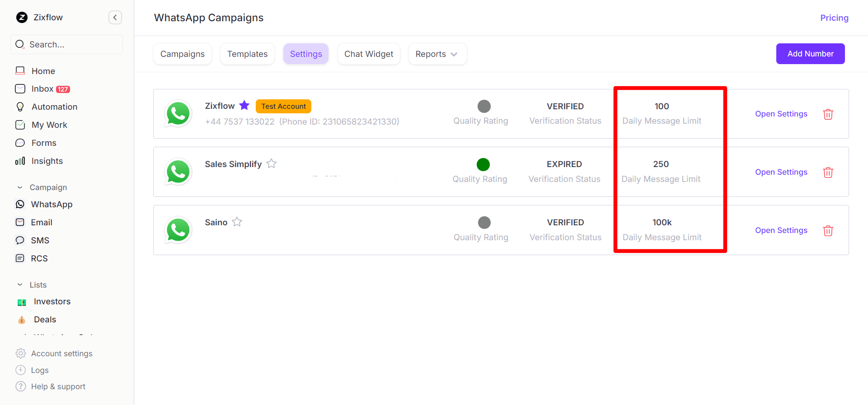Image resolution: width=868 pixels, height=405 pixels.
Task: Open the Chat Widget tab
Action: tap(369, 54)
